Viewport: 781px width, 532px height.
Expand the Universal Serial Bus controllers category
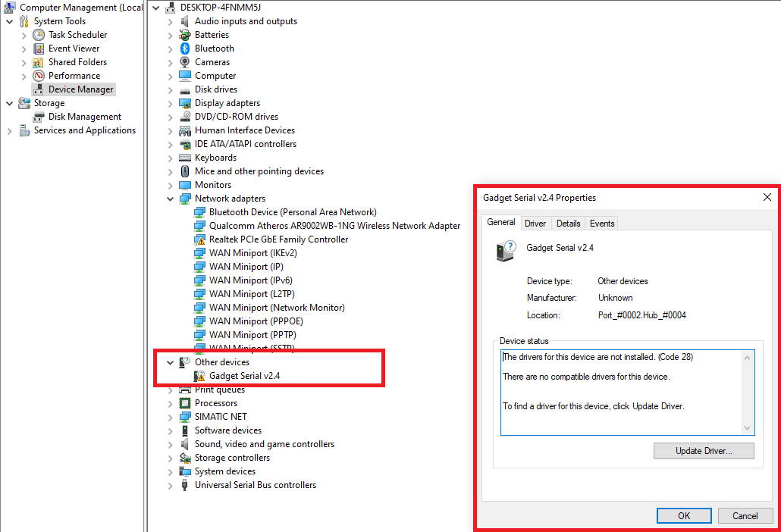pos(170,484)
